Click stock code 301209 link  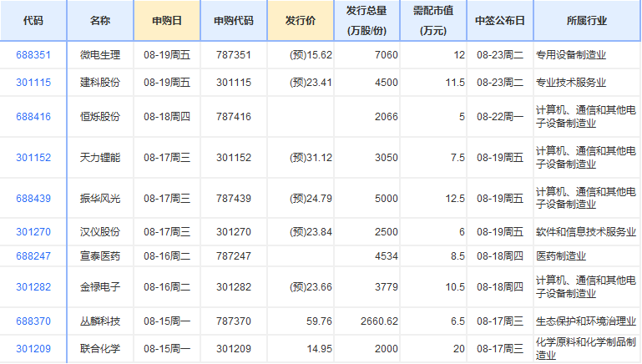pos(33,349)
